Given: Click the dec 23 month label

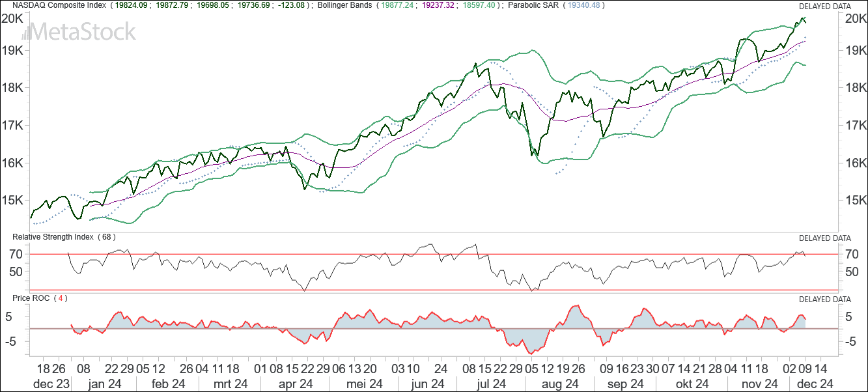Looking at the screenshot, I should (51, 384).
